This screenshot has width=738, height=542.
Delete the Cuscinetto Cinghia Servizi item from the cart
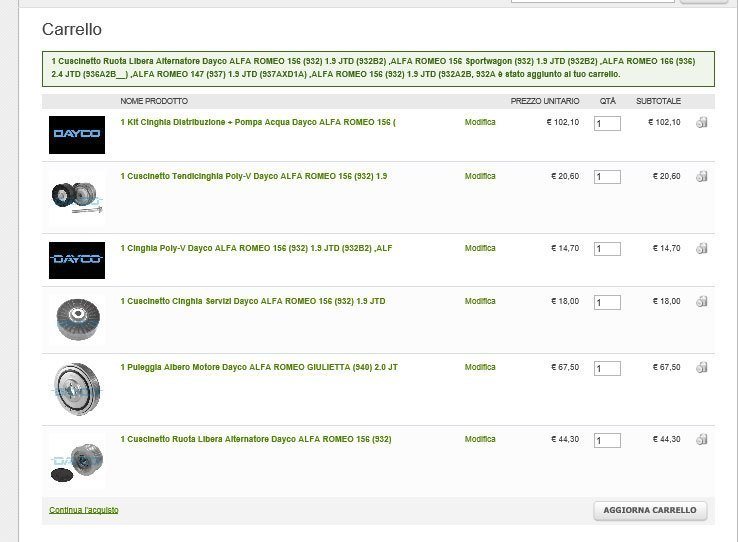(x=702, y=302)
